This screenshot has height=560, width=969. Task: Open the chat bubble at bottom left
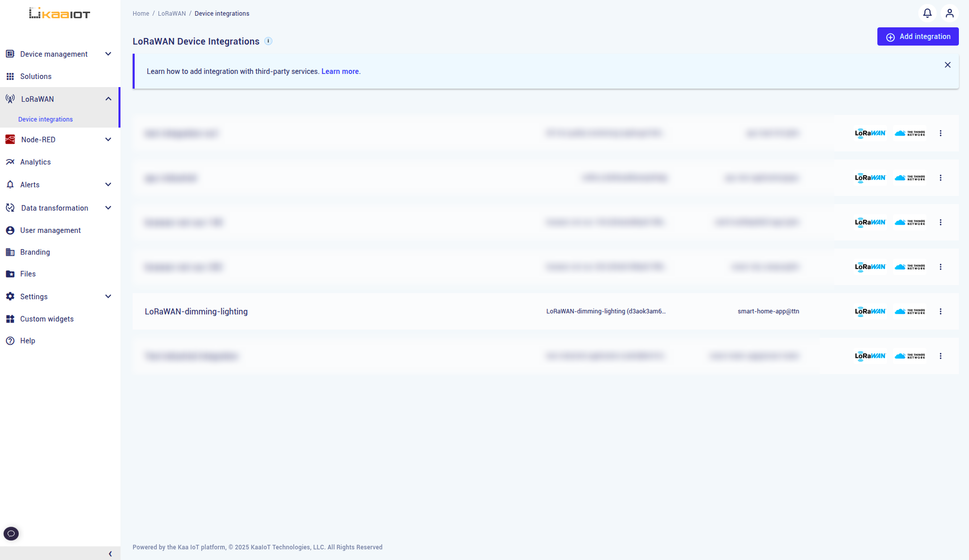(x=11, y=533)
